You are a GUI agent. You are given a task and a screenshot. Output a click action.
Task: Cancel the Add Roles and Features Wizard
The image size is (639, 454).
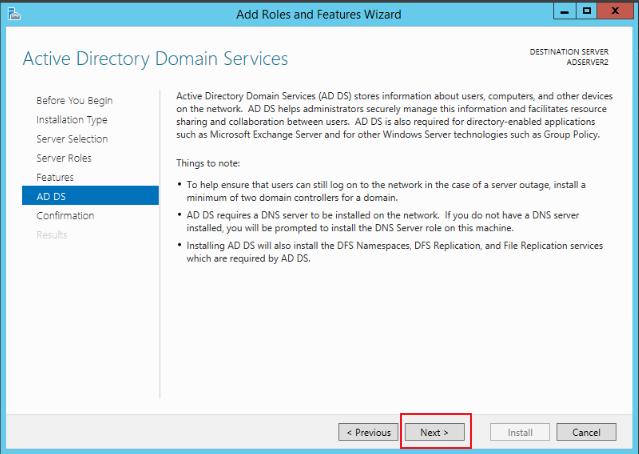(x=586, y=432)
